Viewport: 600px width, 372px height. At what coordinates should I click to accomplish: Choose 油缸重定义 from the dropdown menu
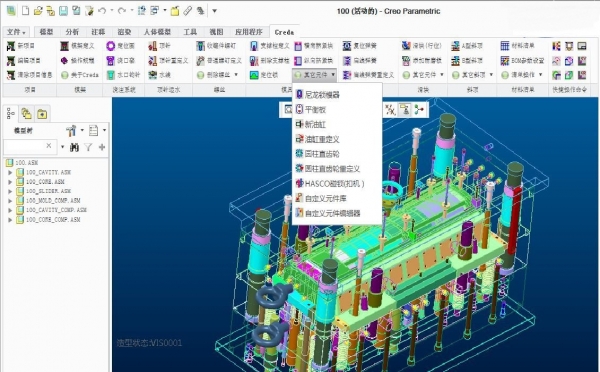click(337, 139)
